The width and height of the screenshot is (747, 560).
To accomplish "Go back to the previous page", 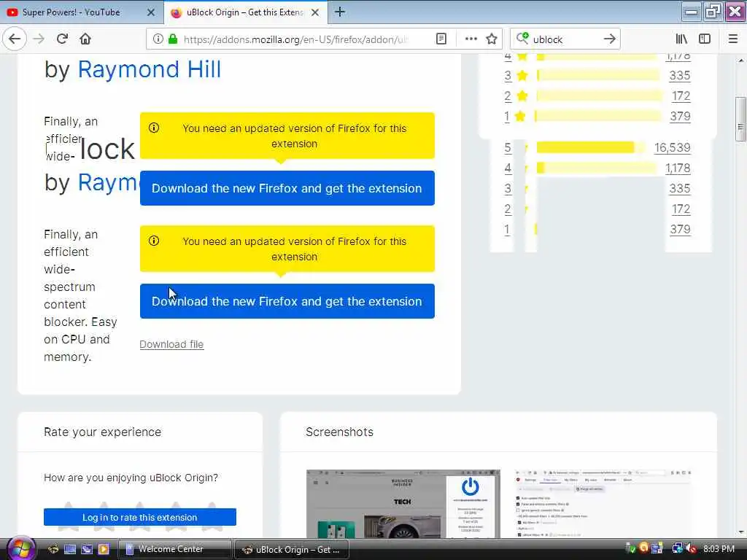I will click(15, 39).
